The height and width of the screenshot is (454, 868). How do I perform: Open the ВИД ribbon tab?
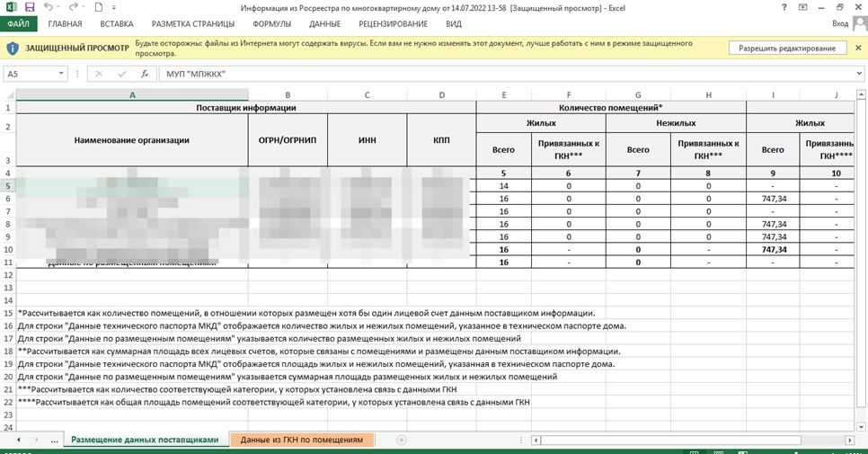[x=454, y=23]
